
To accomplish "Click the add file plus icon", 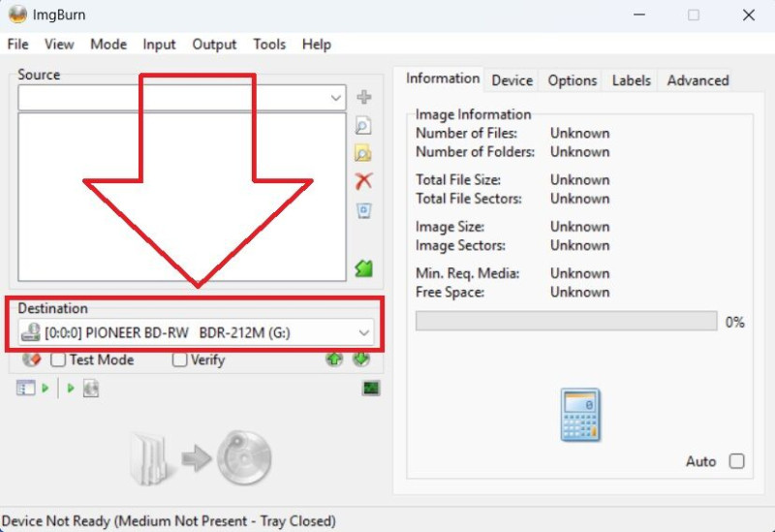I will [x=364, y=97].
